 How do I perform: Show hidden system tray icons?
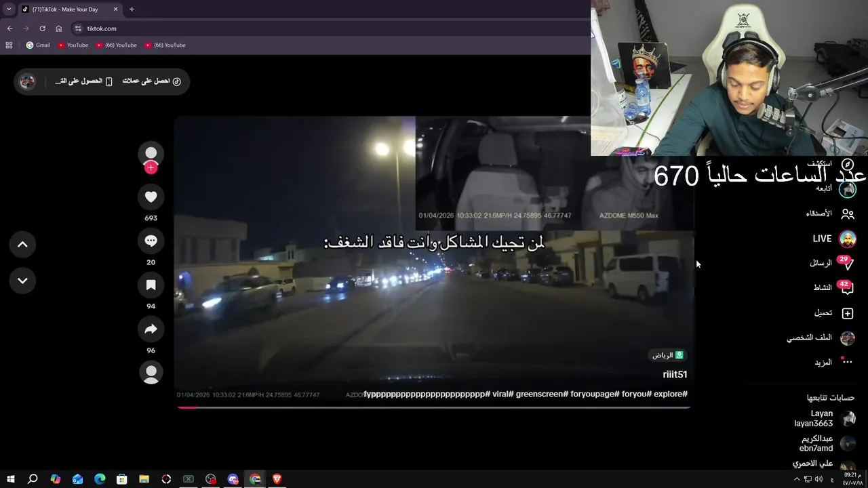pyautogui.click(x=797, y=479)
